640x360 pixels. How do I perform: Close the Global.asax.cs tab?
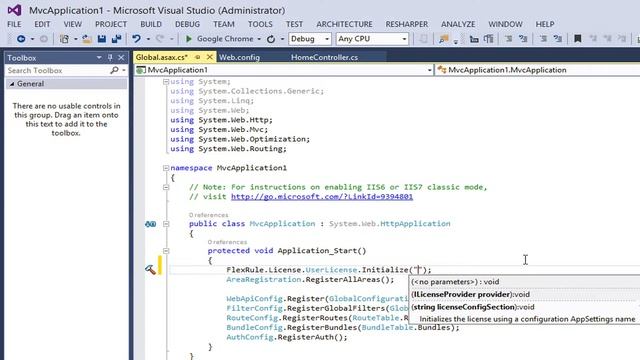[209, 57]
